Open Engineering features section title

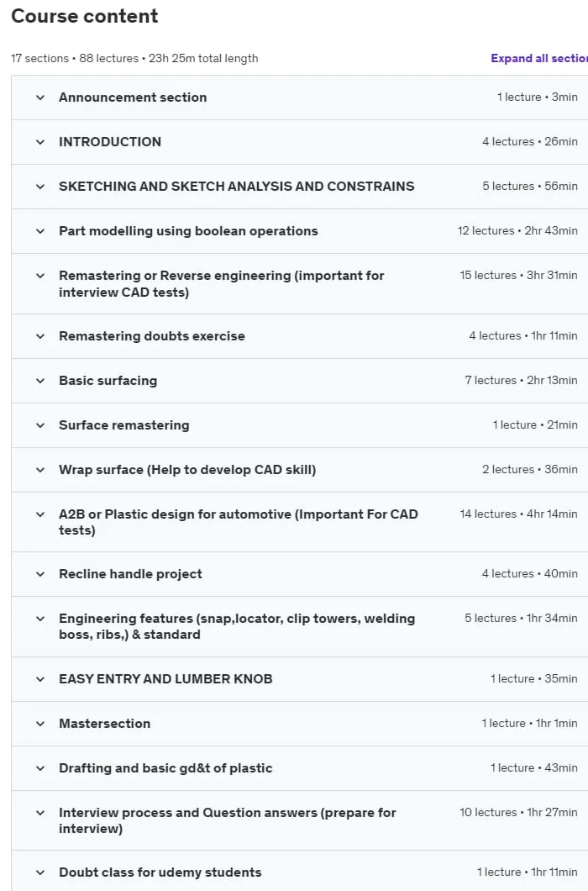[x=237, y=626]
